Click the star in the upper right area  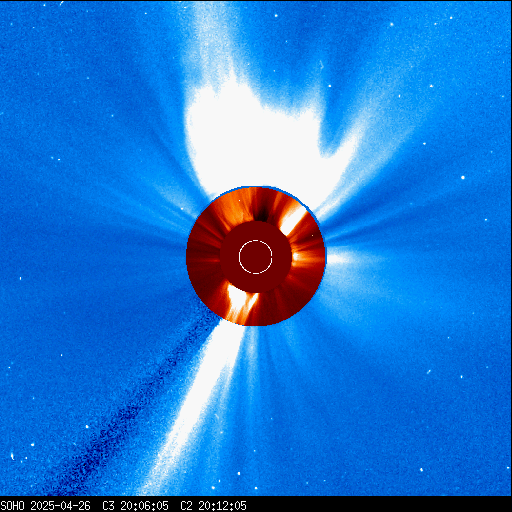coord(392,24)
